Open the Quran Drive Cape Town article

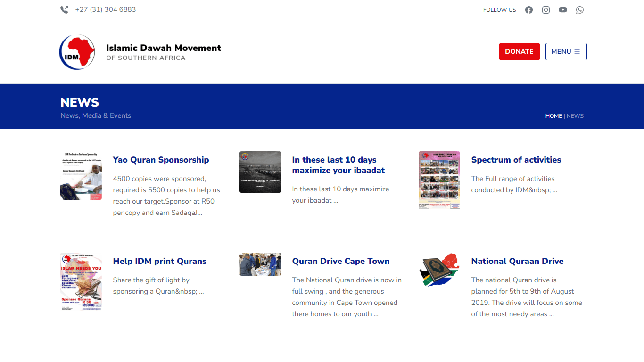[341, 261]
